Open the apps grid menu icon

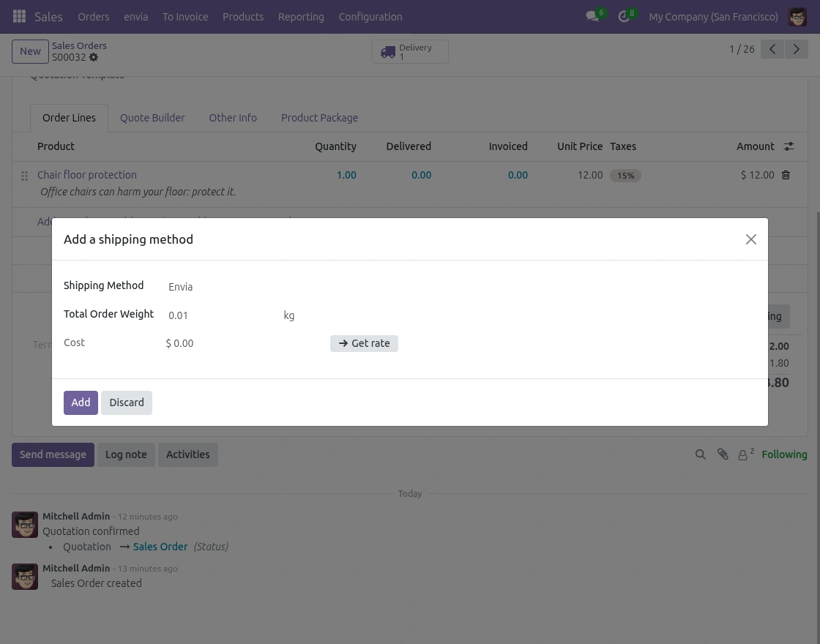(19, 16)
